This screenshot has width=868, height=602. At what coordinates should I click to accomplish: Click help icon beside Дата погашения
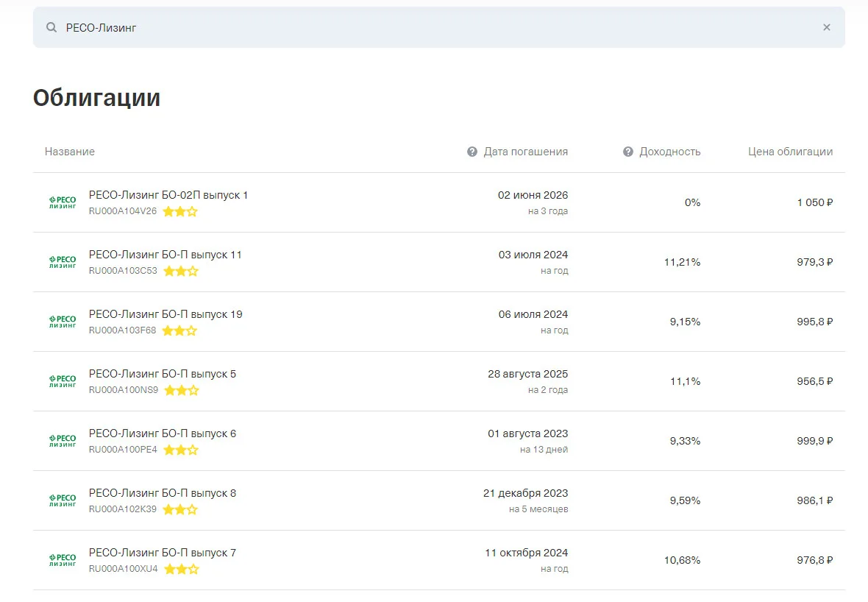[x=472, y=152]
